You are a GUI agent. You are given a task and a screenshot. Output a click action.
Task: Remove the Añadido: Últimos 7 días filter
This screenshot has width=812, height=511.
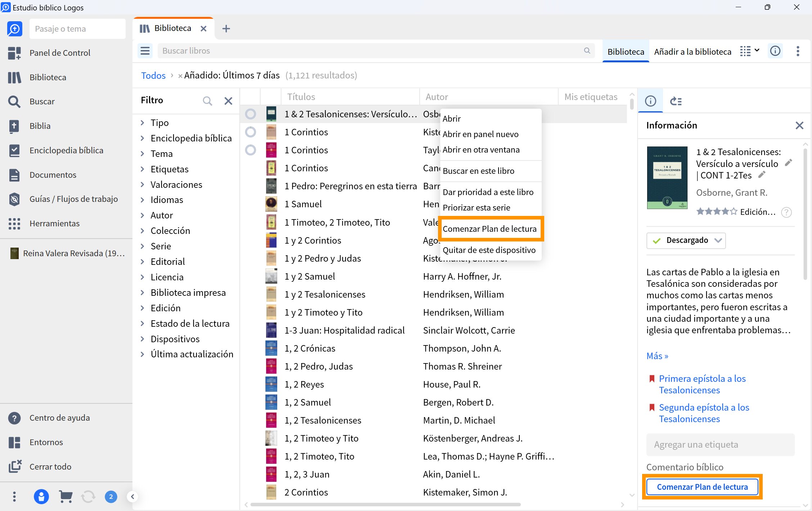tap(180, 76)
